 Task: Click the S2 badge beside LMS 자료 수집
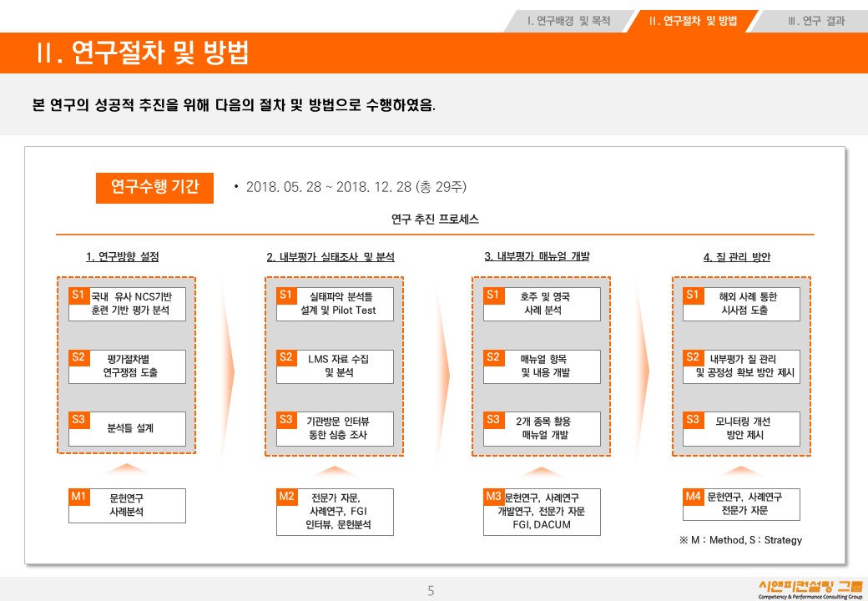pos(286,357)
